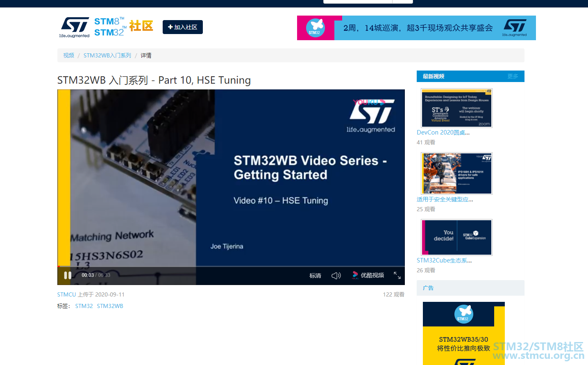The height and width of the screenshot is (365, 588).
Task: Click the YOUKU watermark in the video
Action: pyautogui.click(x=369, y=102)
